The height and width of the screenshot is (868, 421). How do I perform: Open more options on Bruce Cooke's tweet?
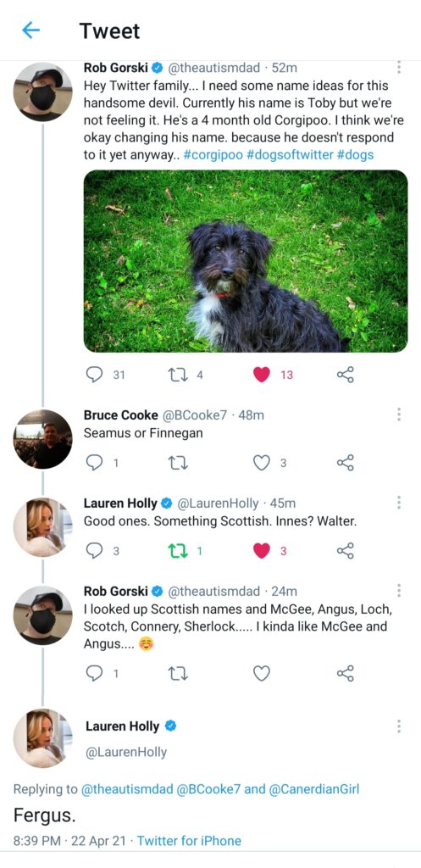click(399, 415)
